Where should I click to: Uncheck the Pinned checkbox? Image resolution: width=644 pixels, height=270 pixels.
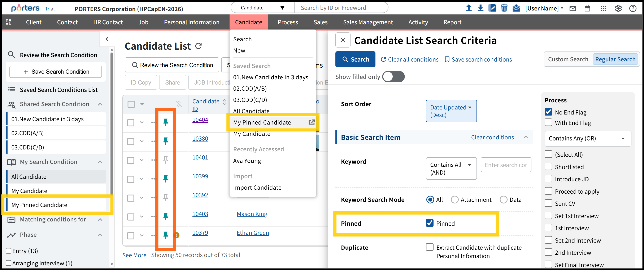pyautogui.click(x=430, y=223)
